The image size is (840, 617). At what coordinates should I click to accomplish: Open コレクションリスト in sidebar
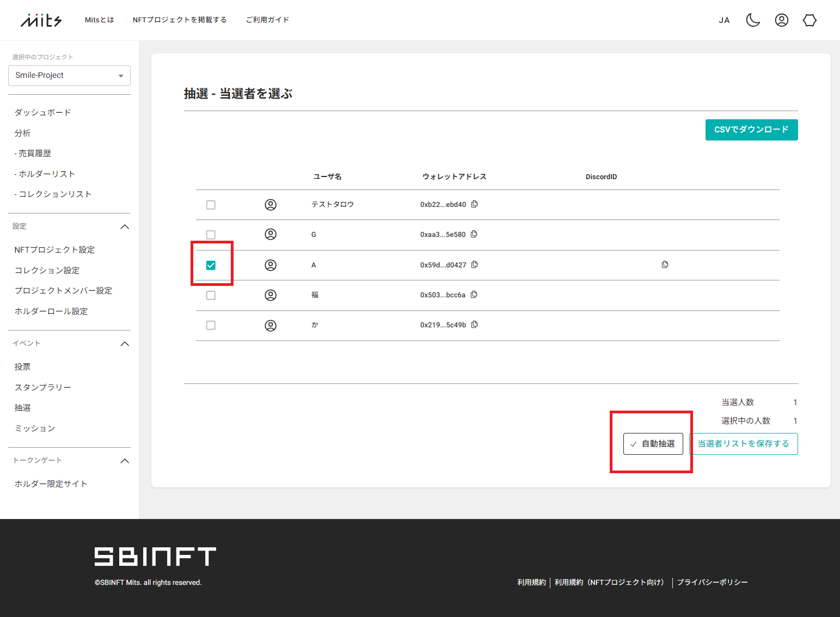(53, 194)
